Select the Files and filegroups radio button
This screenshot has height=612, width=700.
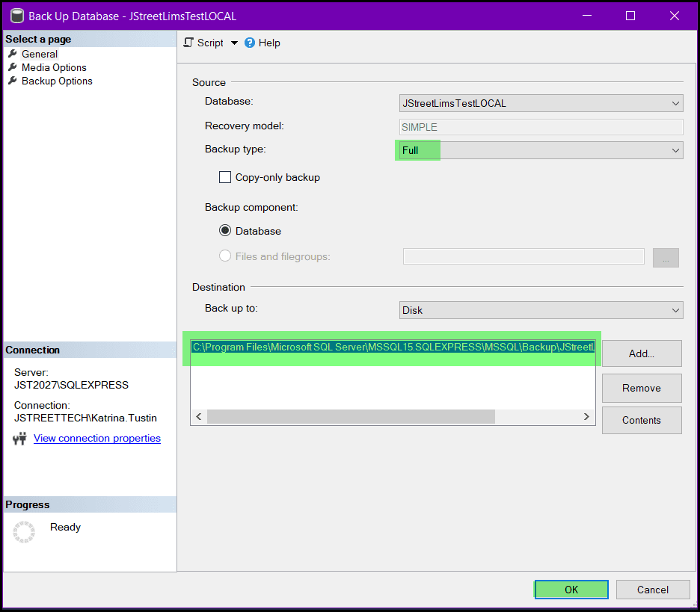click(x=225, y=256)
